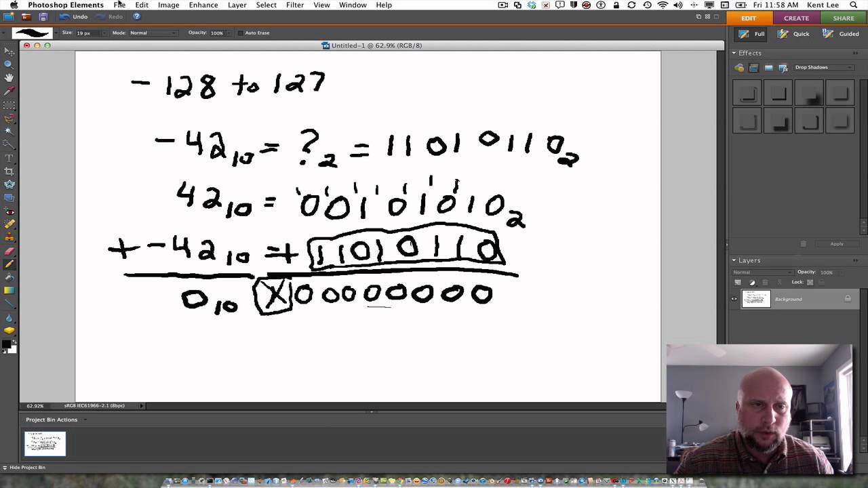Screen dimensions: 868x488
Task: Open the brush preset picker arrow
Action: click(x=55, y=33)
